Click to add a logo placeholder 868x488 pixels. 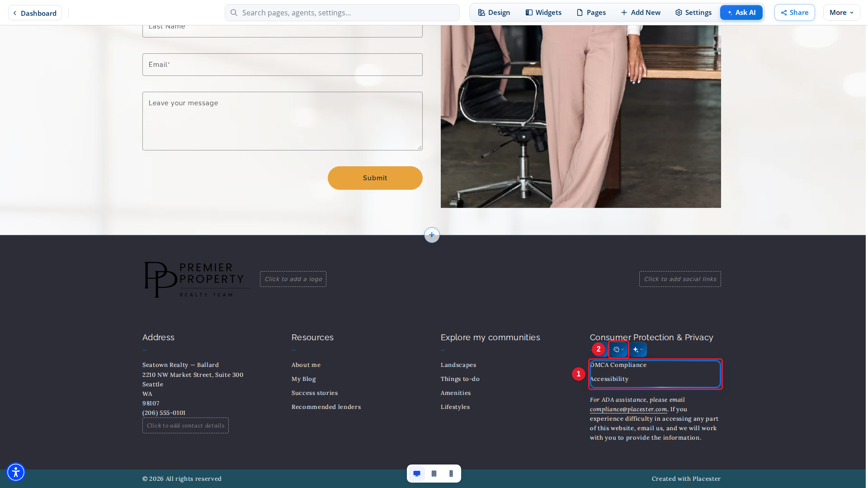(x=293, y=279)
